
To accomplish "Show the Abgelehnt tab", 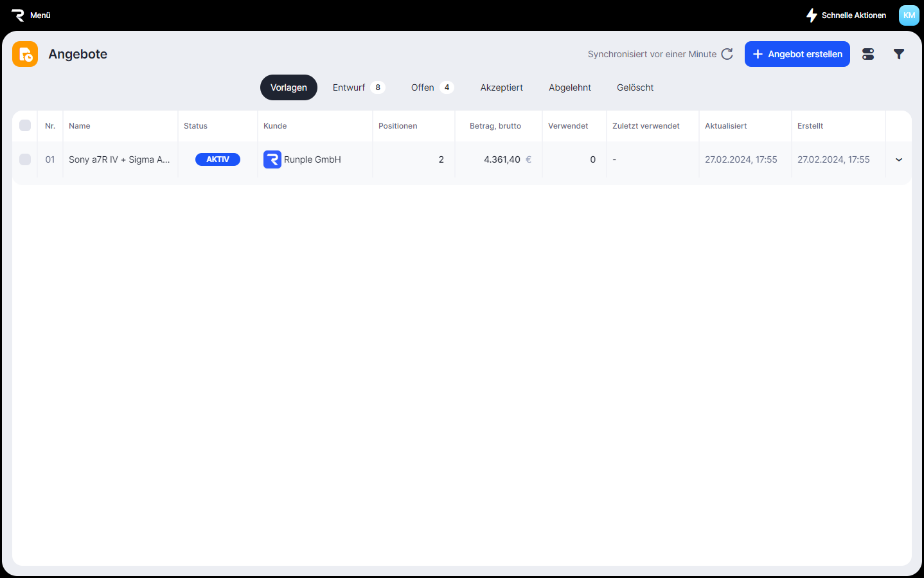I will (569, 87).
